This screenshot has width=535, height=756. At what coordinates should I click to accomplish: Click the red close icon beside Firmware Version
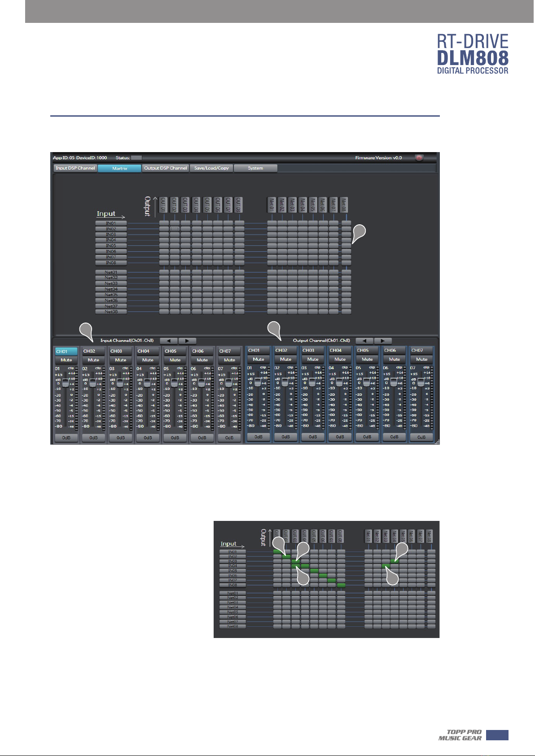coord(419,158)
